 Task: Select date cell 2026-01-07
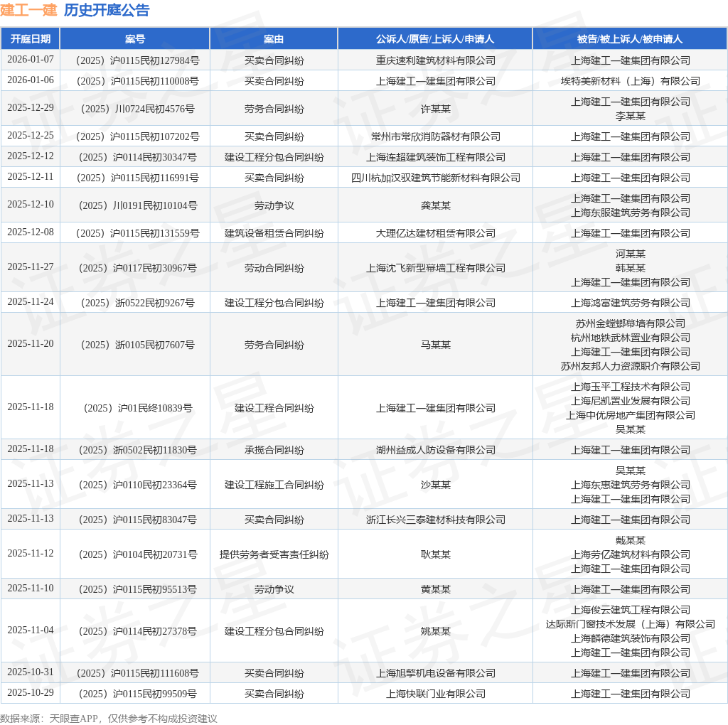[31, 60]
